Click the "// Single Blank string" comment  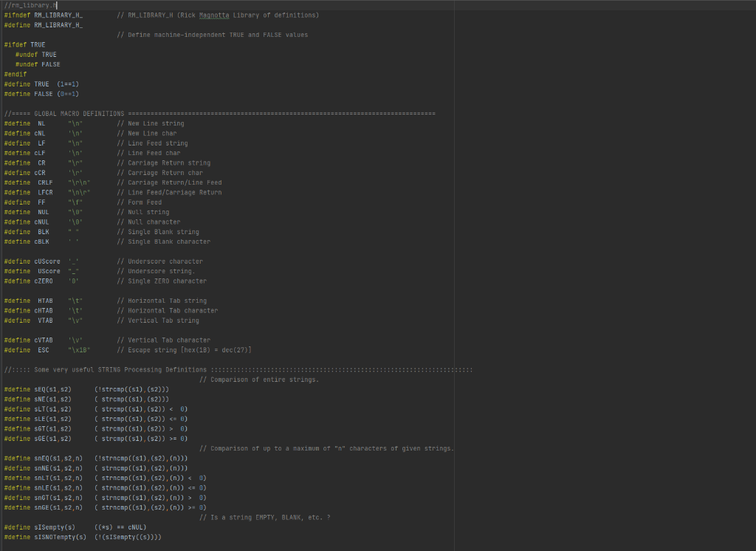coord(158,232)
